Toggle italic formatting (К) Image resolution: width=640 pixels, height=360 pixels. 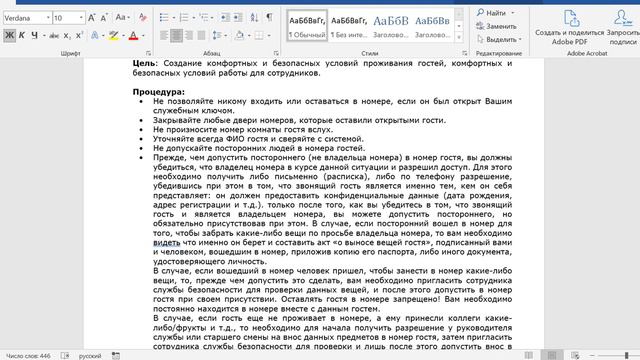point(22,36)
